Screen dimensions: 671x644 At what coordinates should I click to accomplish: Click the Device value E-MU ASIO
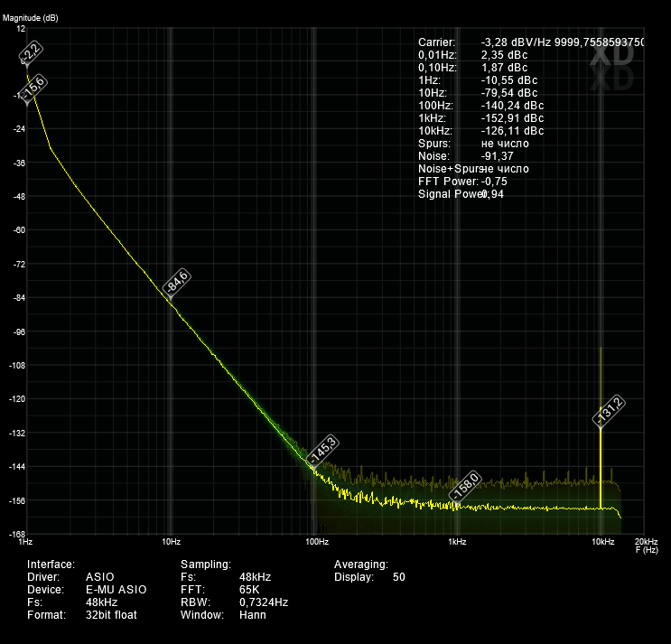pyautogui.click(x=116, y=590)
